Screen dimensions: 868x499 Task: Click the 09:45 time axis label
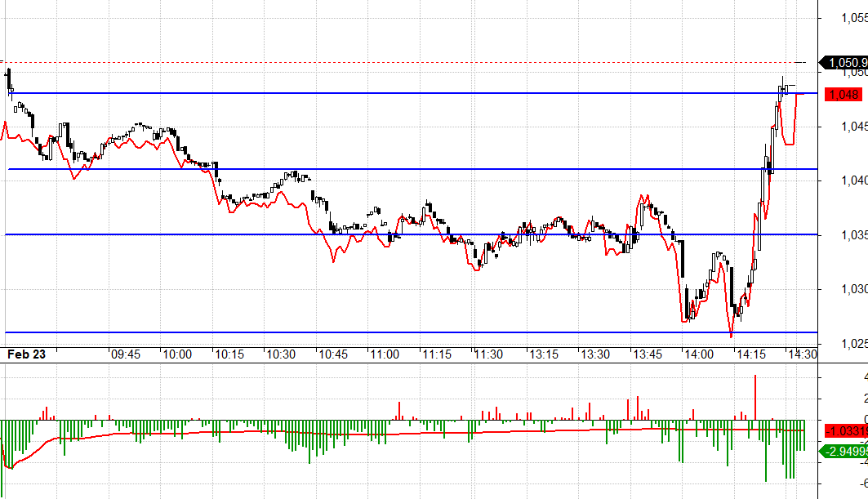125,354
